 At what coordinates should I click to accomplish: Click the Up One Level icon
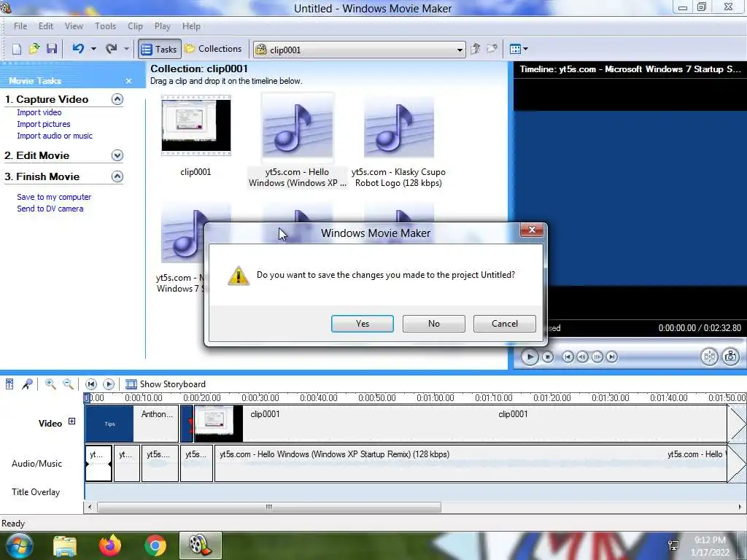tap(475, 49)
